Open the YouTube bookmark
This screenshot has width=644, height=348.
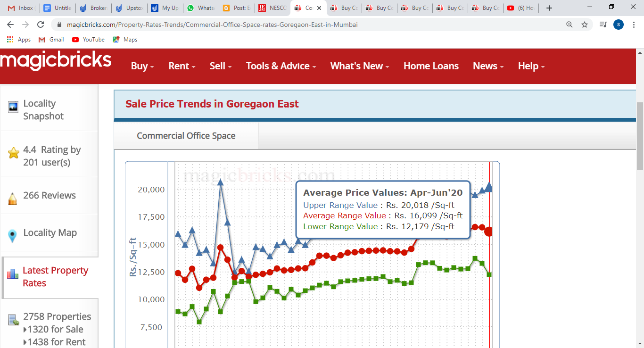pos(88,40)
